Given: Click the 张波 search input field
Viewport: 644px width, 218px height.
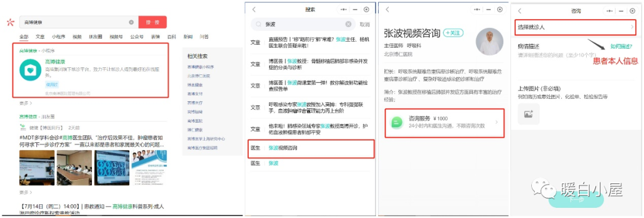Looking at the screenshot, I should (x=303, y=24).
